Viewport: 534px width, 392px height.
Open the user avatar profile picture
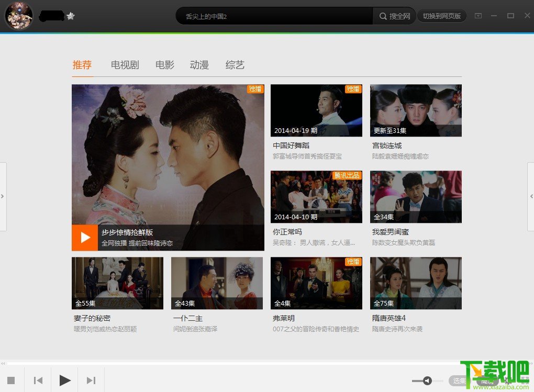coord(18,16)
